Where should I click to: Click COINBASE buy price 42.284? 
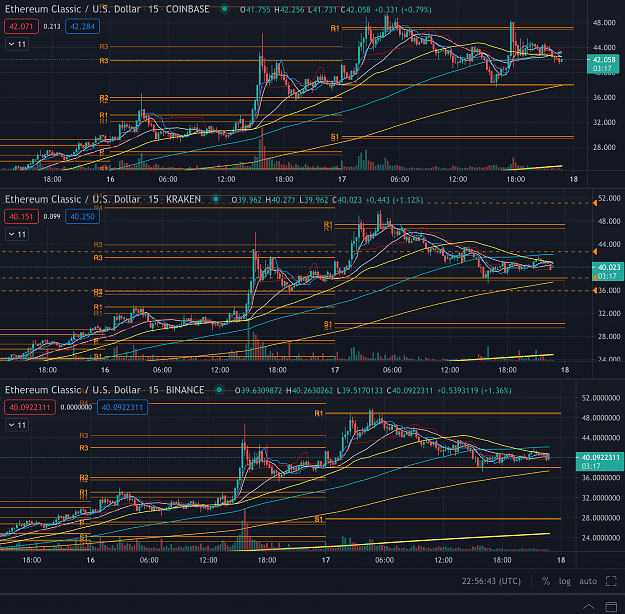tap(83, 26)
